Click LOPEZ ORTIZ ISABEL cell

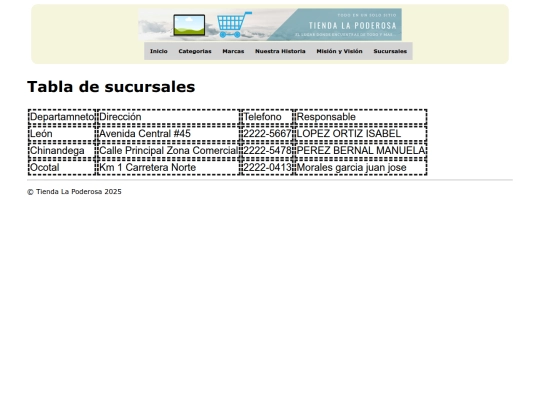(x=361, y=134)
